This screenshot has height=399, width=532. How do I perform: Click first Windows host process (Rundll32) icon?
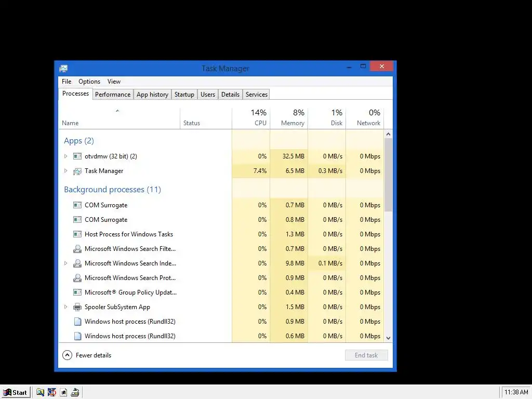pos(77,322)
